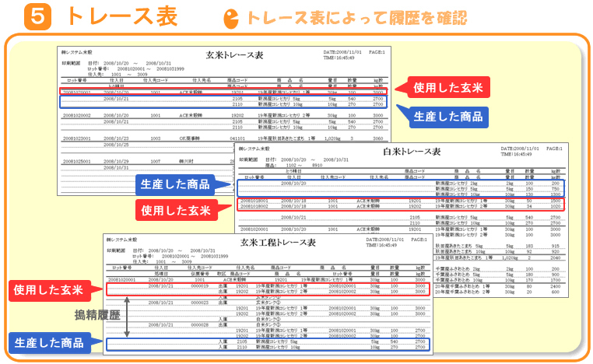The height and width of the screenshot is (364, 593).
Task: Select lot number 20081018002 in 白米トレース表
Action: 254,207
